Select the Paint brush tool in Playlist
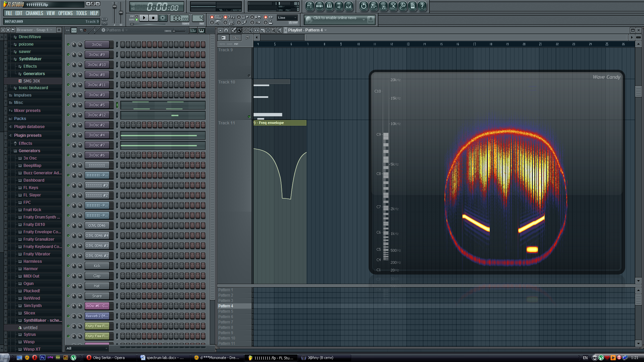Image resolution: width=644 pixels, height=362 pixels. click(239, 30)
